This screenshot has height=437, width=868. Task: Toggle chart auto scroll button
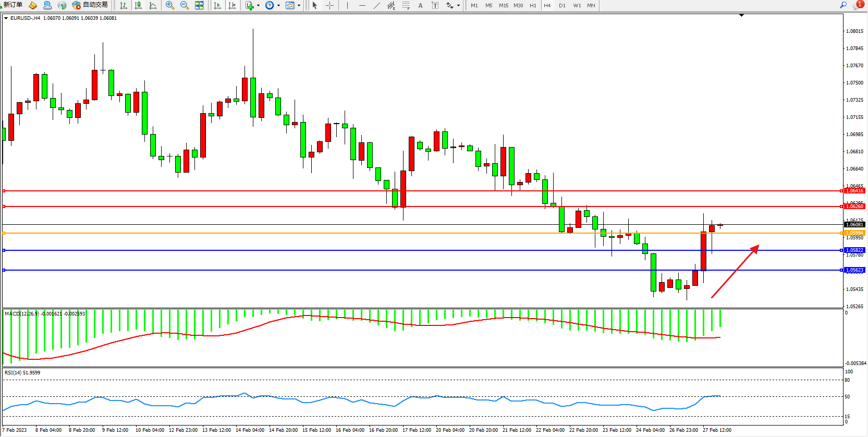coord(217,5)
